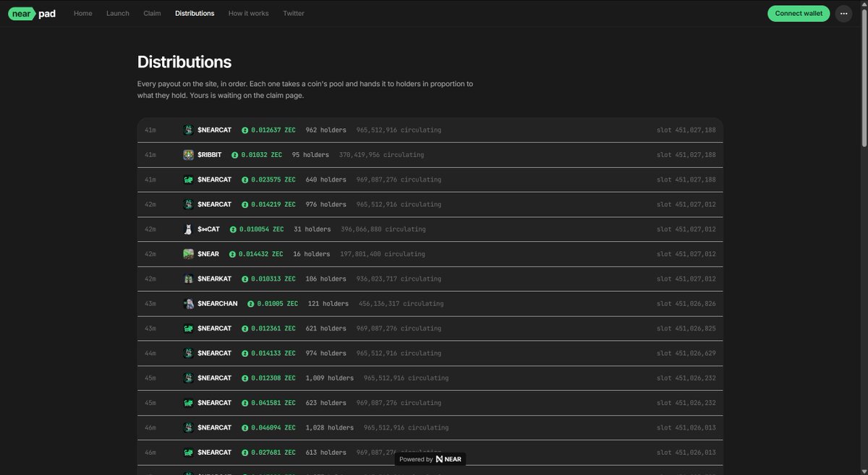
Task: Click the coin avatar in the 976 holders row
Action: [188, 204]
